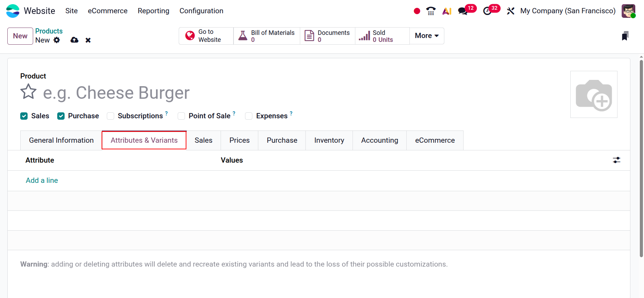Open the phone dialer icon
Image resolution: width=644 pixels, height=298 pixels.
[431, 11]
